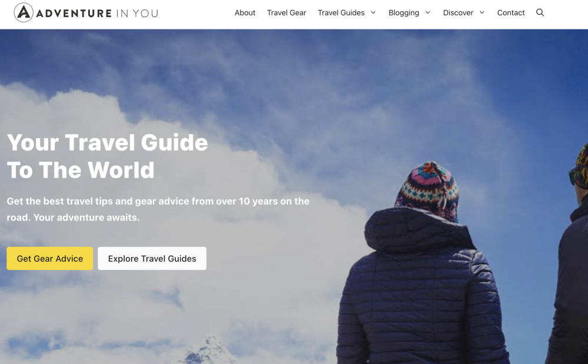The height and width of the screenshot is (364, 588).
Task: Select the Blogging menu item
Action: click(x=404, y=13)
